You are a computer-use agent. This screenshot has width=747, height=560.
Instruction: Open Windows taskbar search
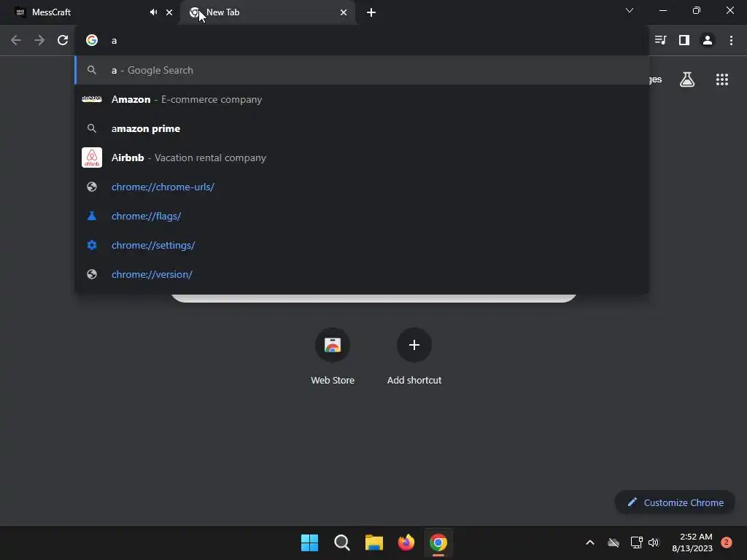click(x=342, y=542)
